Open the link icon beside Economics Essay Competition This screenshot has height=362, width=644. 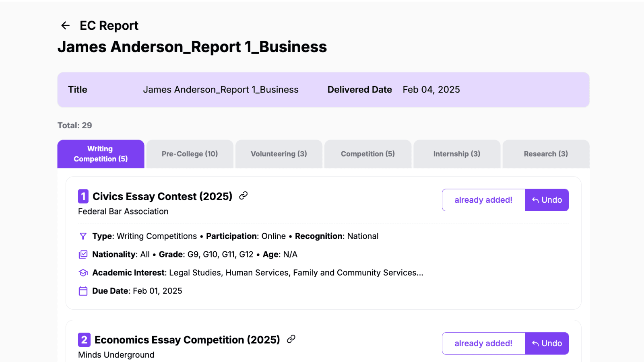click(291, 340)
